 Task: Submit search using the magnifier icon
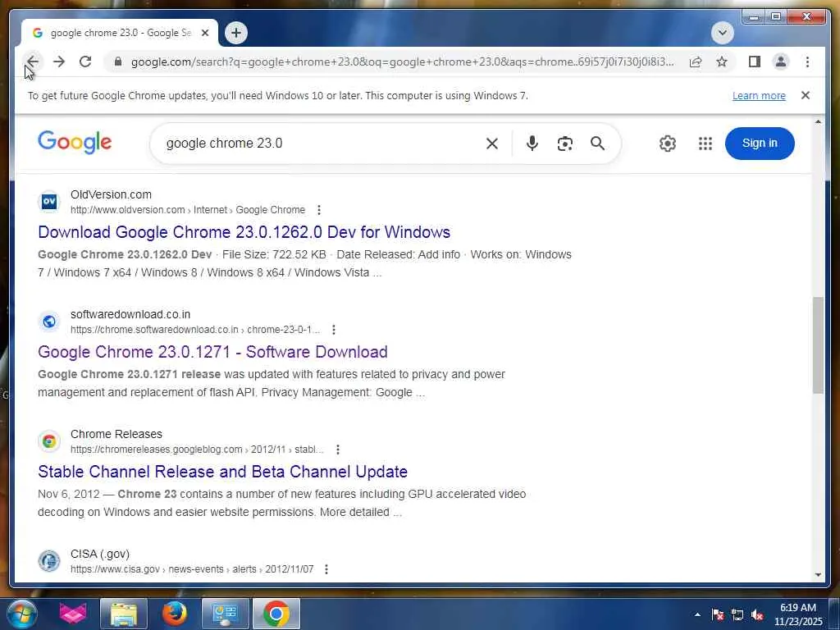point(597,143)
